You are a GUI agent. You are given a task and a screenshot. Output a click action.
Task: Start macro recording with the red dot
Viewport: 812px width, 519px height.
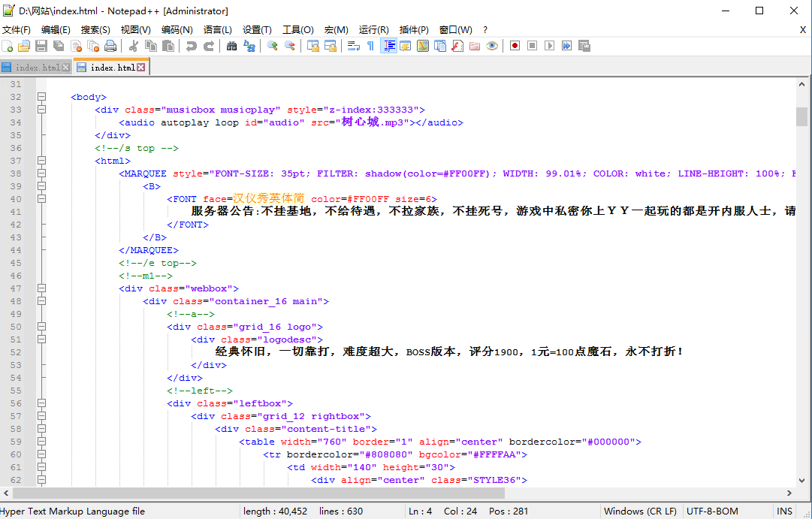(515, 46)
